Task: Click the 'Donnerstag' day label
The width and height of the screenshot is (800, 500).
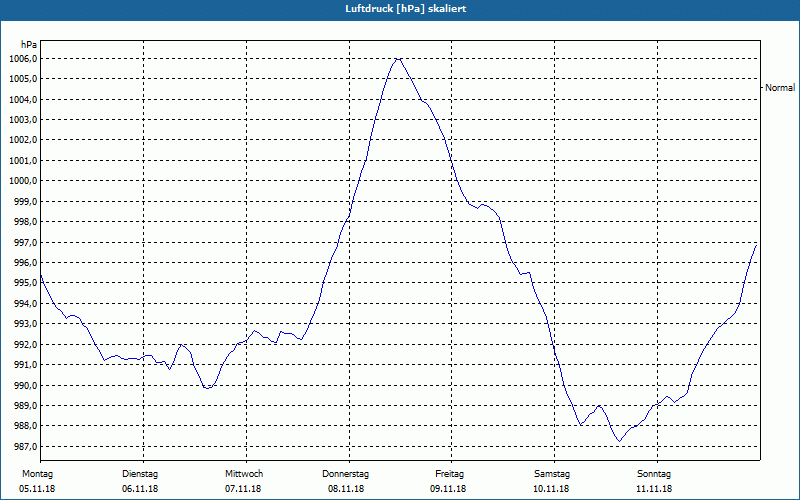Action: (345, 474)
